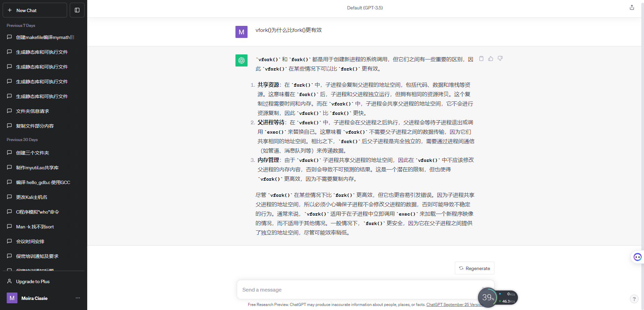Click the thumbs down feedback icon
Image resolution: width=644 pixels, height=310 pixels.
tap(500, 58)
